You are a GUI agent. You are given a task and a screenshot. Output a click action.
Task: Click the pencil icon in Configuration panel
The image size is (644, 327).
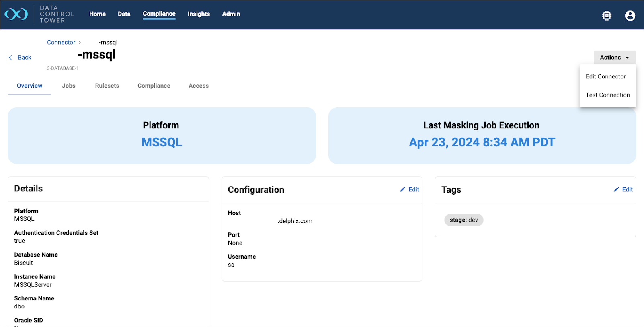402,189
